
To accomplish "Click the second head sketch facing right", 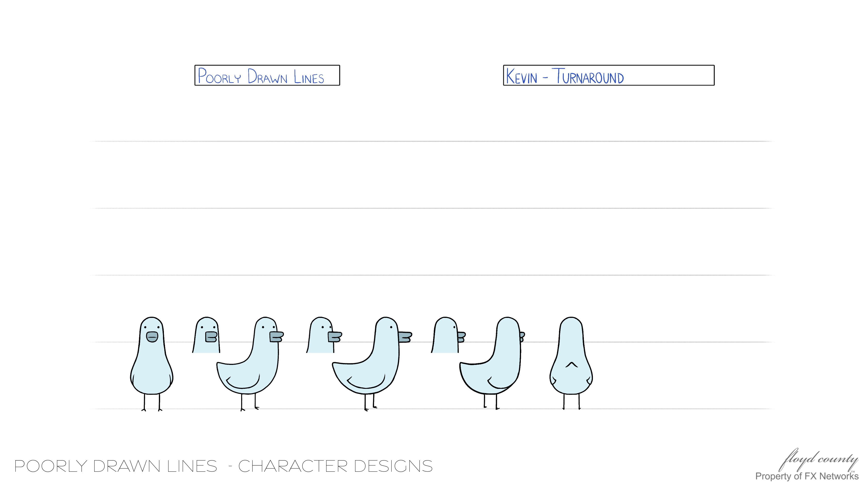I will (x=324, y=335).
